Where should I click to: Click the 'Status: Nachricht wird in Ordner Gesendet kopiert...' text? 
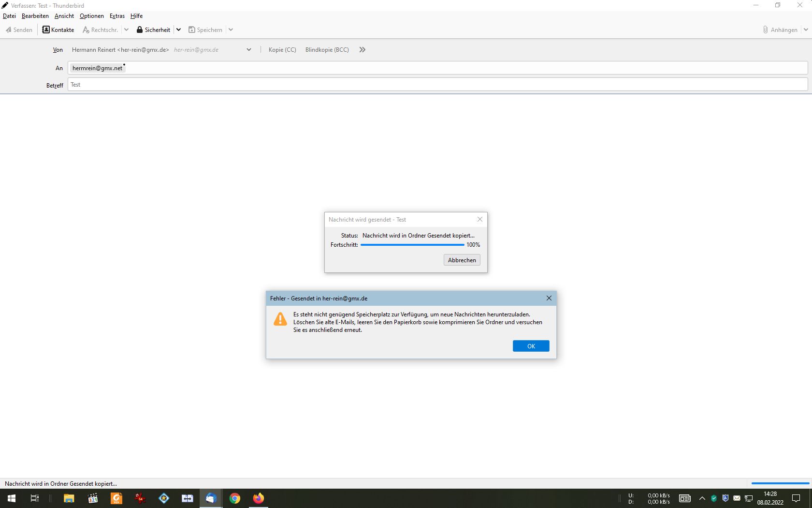408,236
